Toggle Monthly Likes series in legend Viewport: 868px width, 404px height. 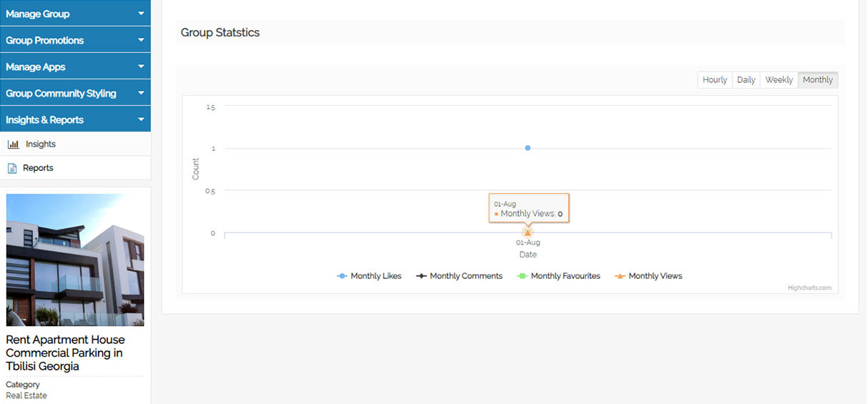pyautogui.click(x=369, y=276)
